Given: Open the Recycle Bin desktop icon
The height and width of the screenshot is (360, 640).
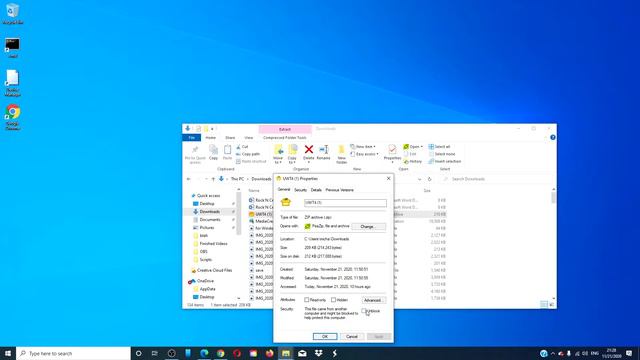Looking at the screenshot, I should point(13,14).
